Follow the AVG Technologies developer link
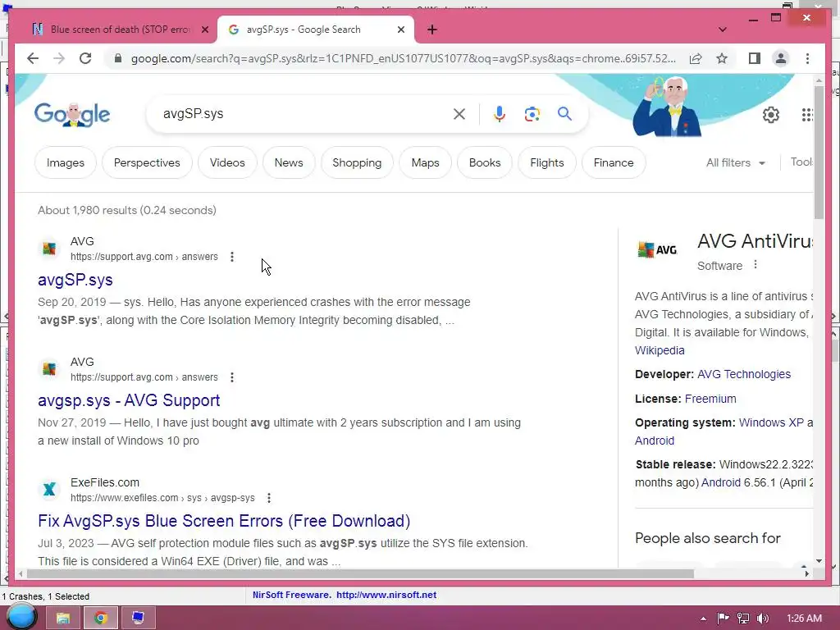840x630 pixels. click(x=743, y=374)
